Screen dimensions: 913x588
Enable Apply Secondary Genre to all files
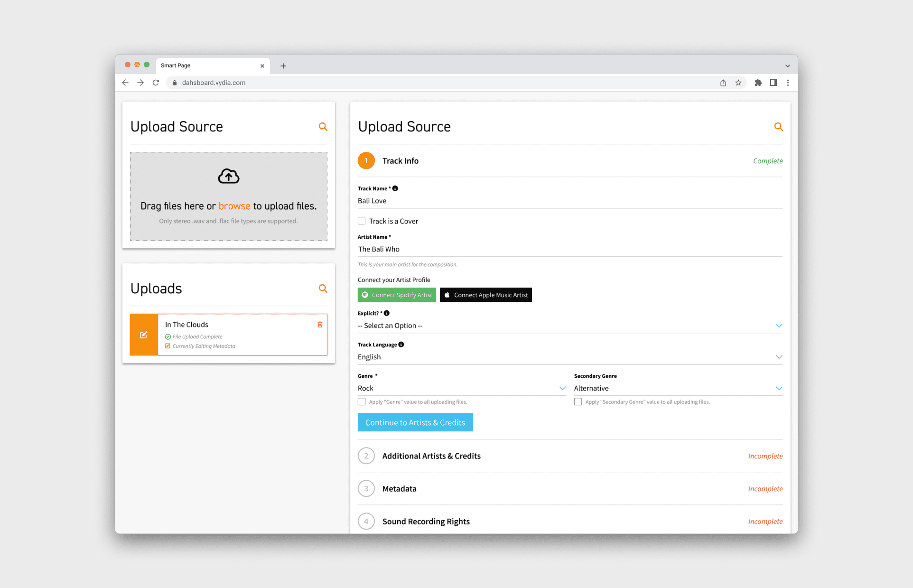coord(578,402)
